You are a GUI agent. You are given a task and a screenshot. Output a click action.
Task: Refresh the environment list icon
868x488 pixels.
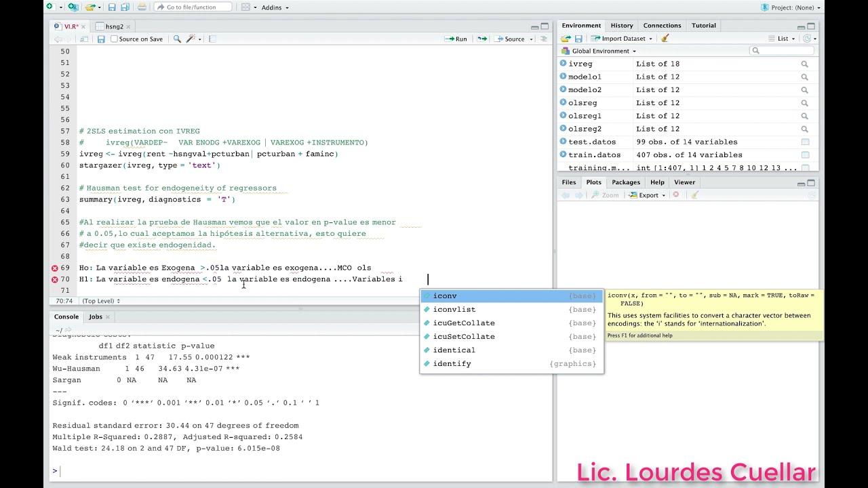pos(806,39)
